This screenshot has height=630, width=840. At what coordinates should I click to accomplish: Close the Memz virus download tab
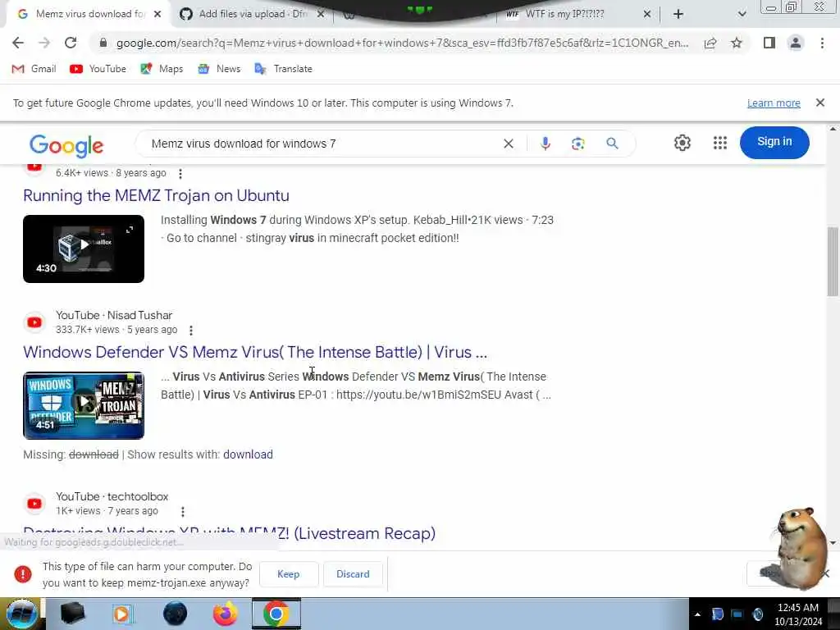click(157, 14)
